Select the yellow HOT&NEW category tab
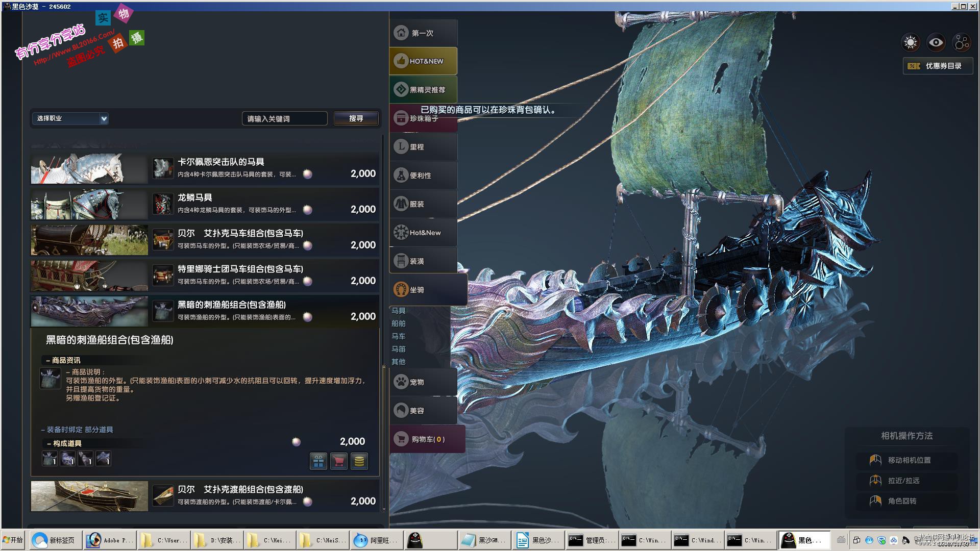Screen dimensions: 980x551 pyautogui.click(x=423, y=61)
